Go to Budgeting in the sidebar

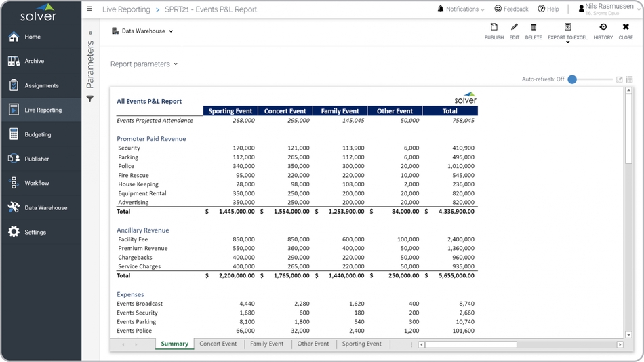click(38, 134)
